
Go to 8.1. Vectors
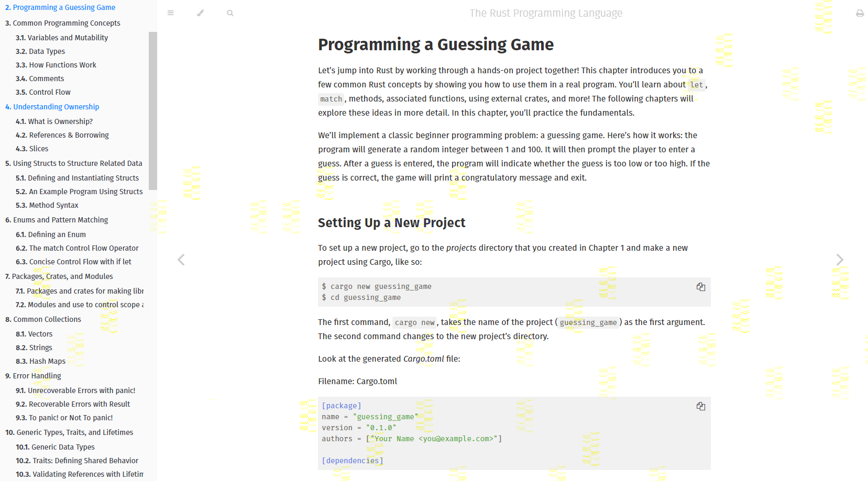click(34, 334)
